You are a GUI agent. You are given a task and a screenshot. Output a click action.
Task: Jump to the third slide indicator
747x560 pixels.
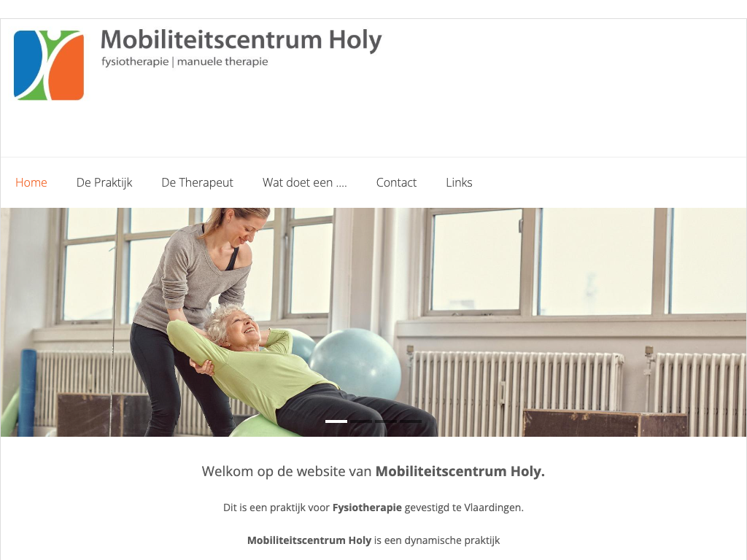(x=386, y=421)
